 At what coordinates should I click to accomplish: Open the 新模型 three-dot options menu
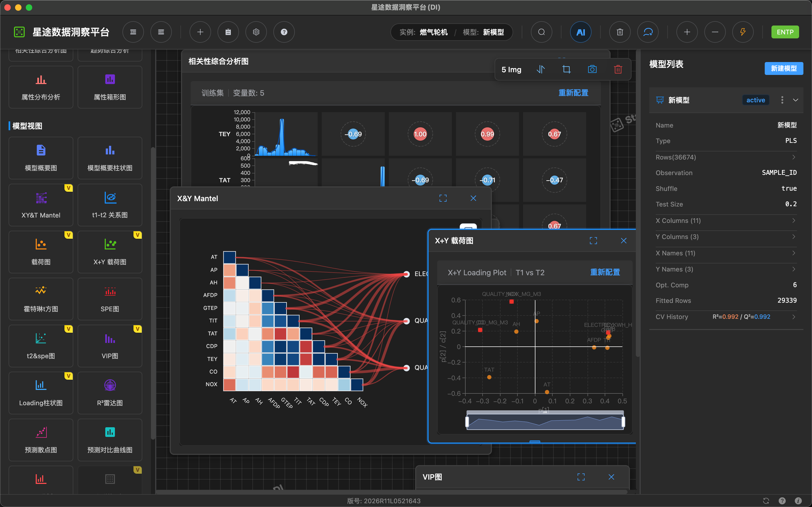coord(782,100)
